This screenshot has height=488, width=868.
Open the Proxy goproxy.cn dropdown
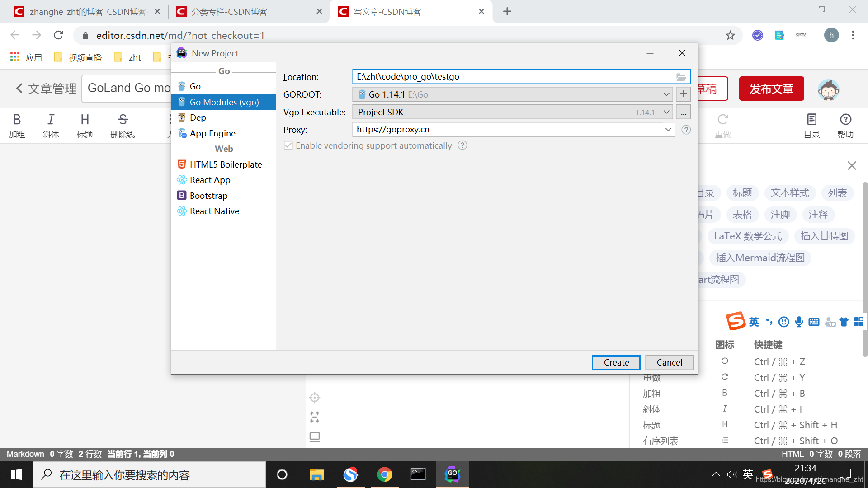pyautogui.click(x=668, y=130)
